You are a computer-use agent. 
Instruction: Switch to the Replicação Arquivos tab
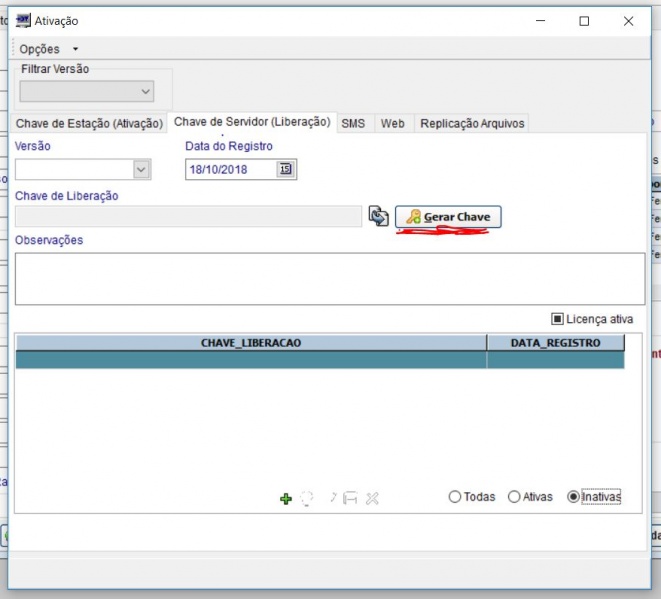tap(471, 124)
